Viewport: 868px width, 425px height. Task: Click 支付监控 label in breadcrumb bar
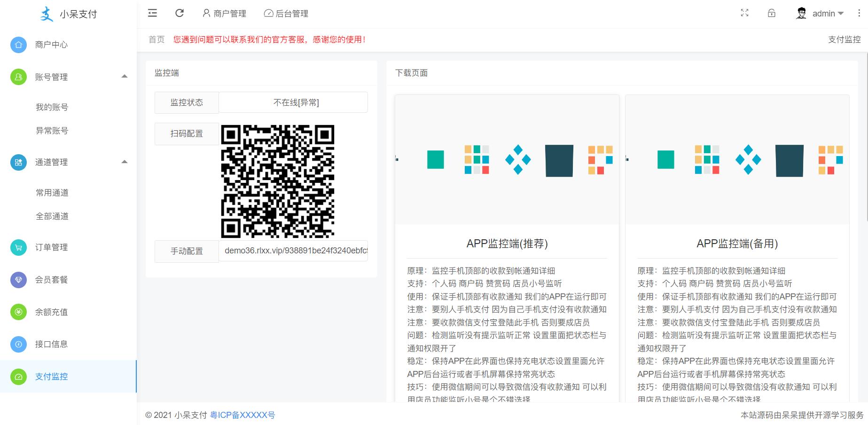pos(844,39)
